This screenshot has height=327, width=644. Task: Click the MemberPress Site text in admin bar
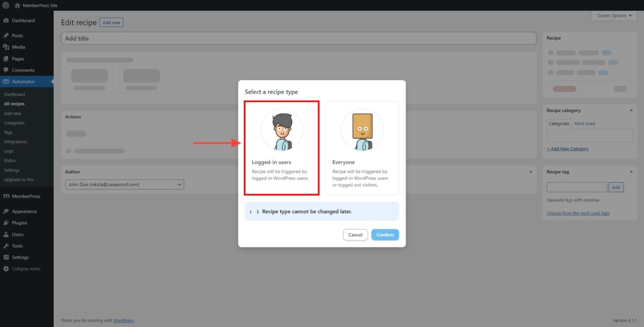(x=40, y=5)
